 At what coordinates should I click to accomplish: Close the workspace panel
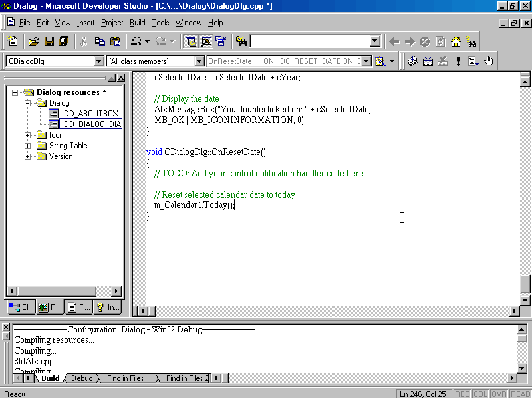121,78
